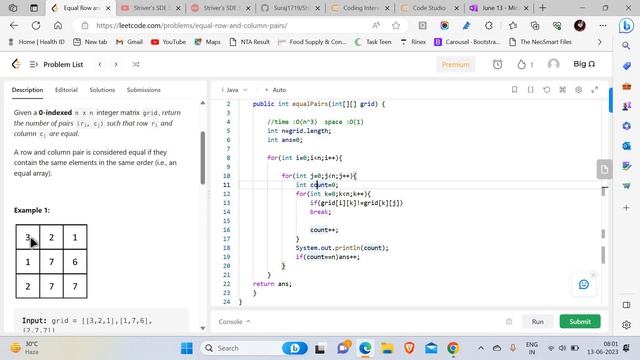640x360 pixels.
Task: Toggle Auto setting in editor
Action: (x=276, y=90)
